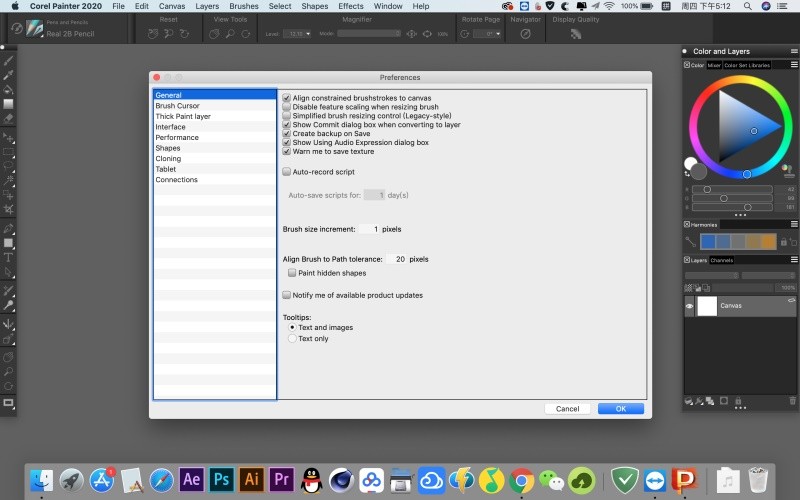Select Text only tooltips radio button

click(292, 338)
